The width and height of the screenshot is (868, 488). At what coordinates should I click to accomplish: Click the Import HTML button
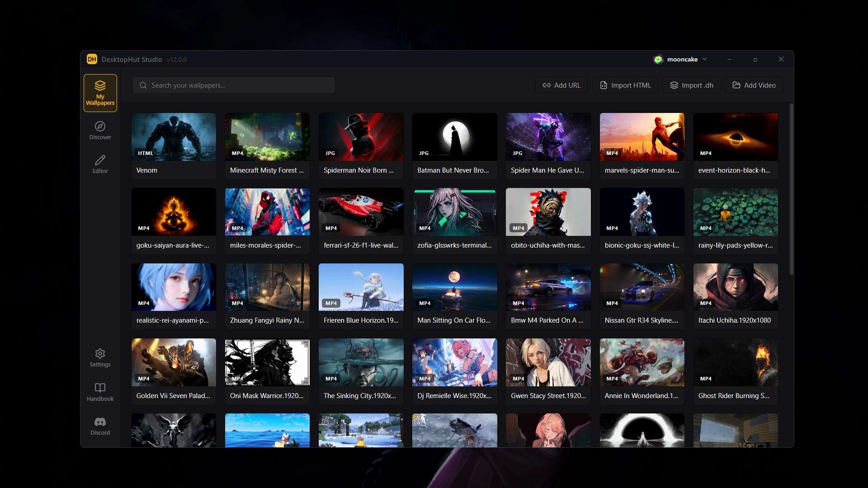[625, 85]
